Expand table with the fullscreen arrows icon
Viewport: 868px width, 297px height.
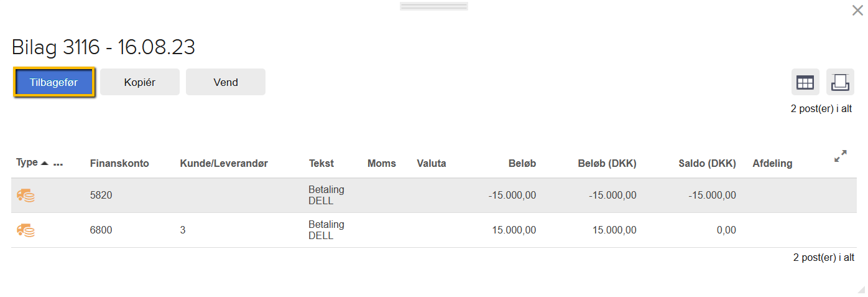point(841,156)
